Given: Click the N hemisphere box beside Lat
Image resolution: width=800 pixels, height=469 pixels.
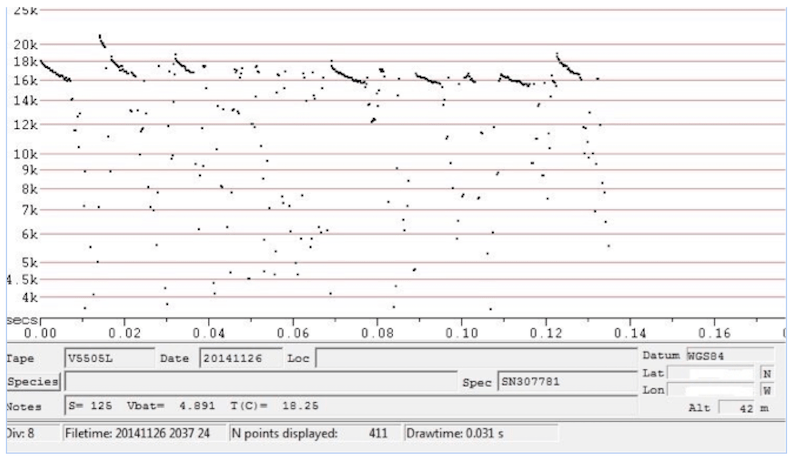Looking at the screenshot, I should pos(768,372).
